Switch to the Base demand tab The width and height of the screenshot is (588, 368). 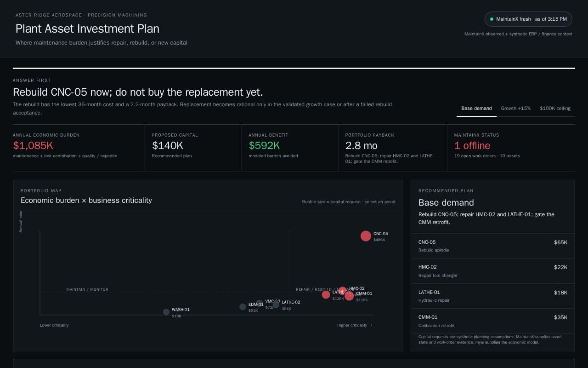click(x=476, y=109)
